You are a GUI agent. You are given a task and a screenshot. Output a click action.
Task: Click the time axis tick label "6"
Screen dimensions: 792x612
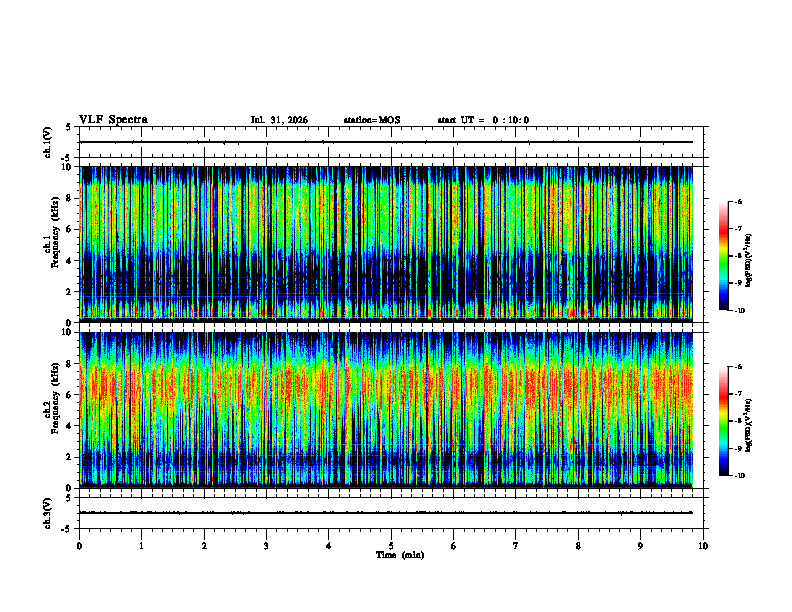pyautogui.click(x=454, y=546)
